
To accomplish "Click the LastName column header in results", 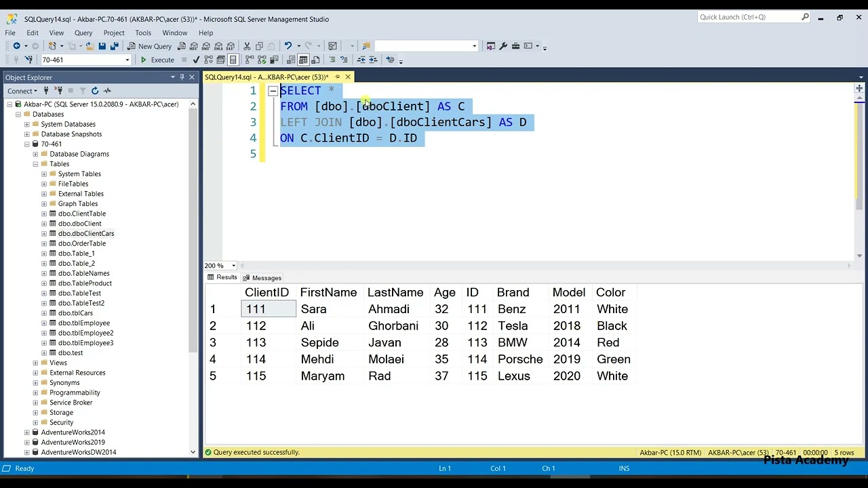I will click(x=395, y=293).
